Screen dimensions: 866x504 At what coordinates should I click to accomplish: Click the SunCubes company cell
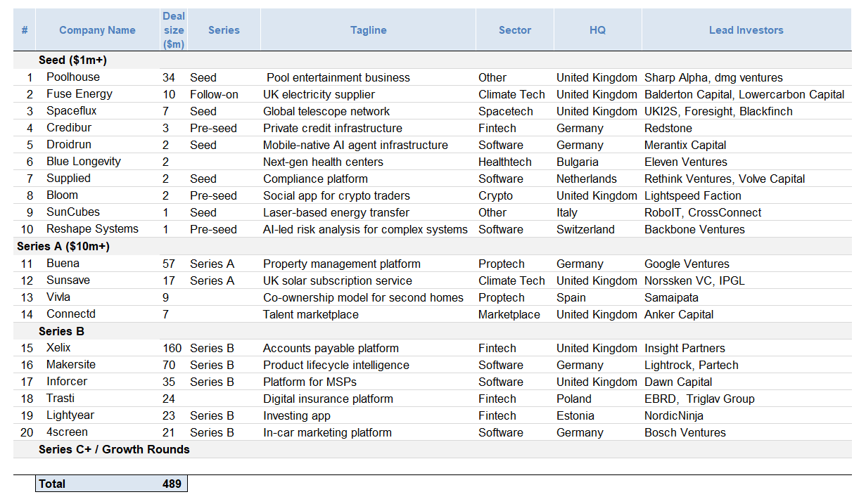tap(73, 212)
